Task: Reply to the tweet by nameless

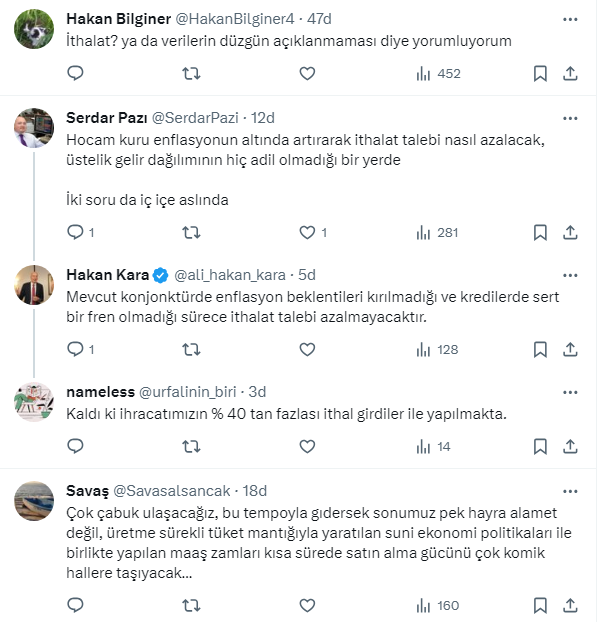Action: pyautogui.click(x=75, y=446)
